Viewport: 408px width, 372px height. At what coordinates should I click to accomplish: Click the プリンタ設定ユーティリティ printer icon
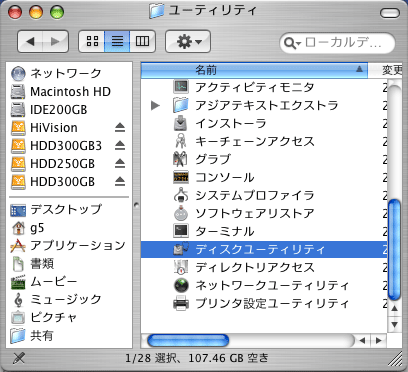click(x=181, y=303)
